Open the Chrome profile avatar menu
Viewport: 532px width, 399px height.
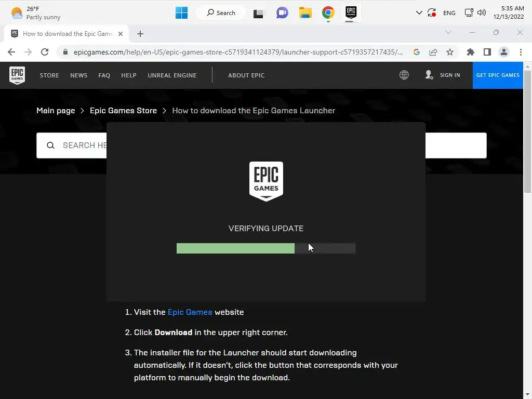(504, 52)
